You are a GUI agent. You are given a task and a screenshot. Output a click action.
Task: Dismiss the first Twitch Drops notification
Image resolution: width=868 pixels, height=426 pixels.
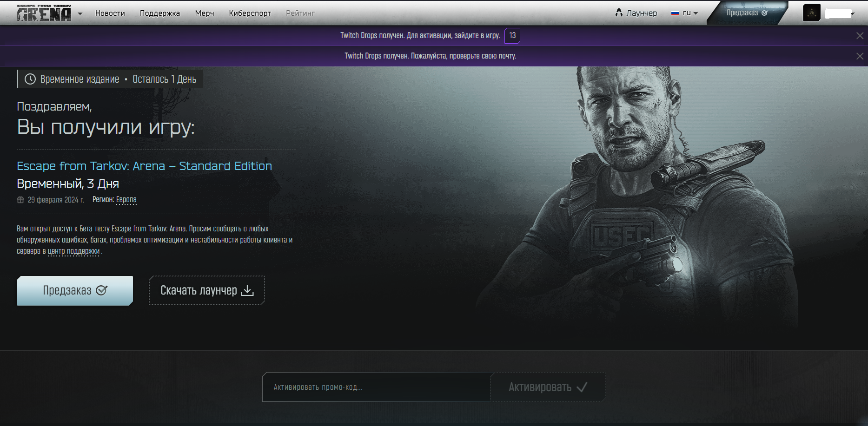[x=860, y=36]
